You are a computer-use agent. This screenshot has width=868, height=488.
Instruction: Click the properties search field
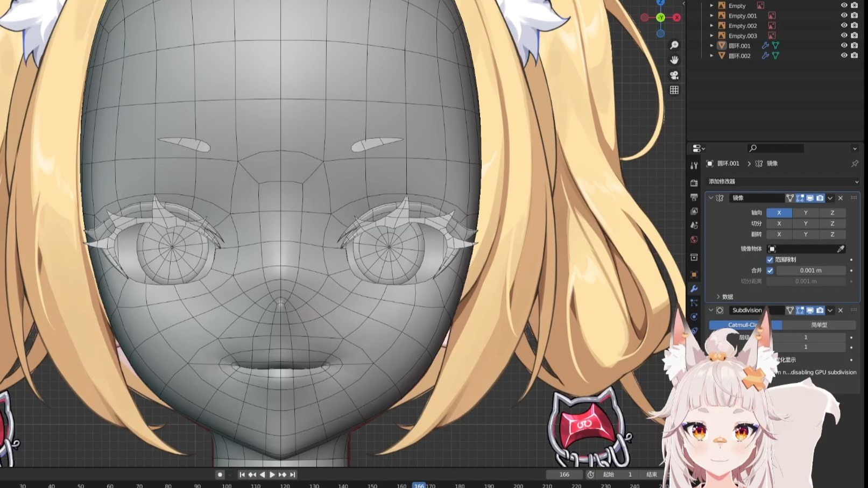pos(775,148)
